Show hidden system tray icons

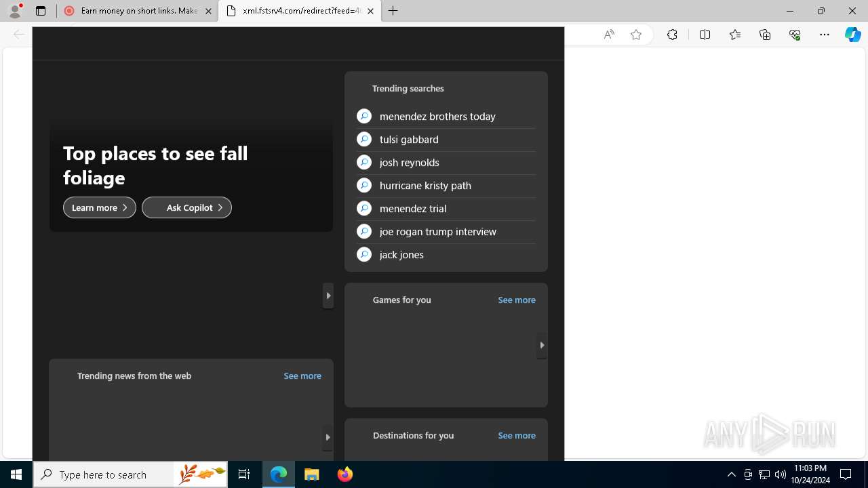point(731,474)
